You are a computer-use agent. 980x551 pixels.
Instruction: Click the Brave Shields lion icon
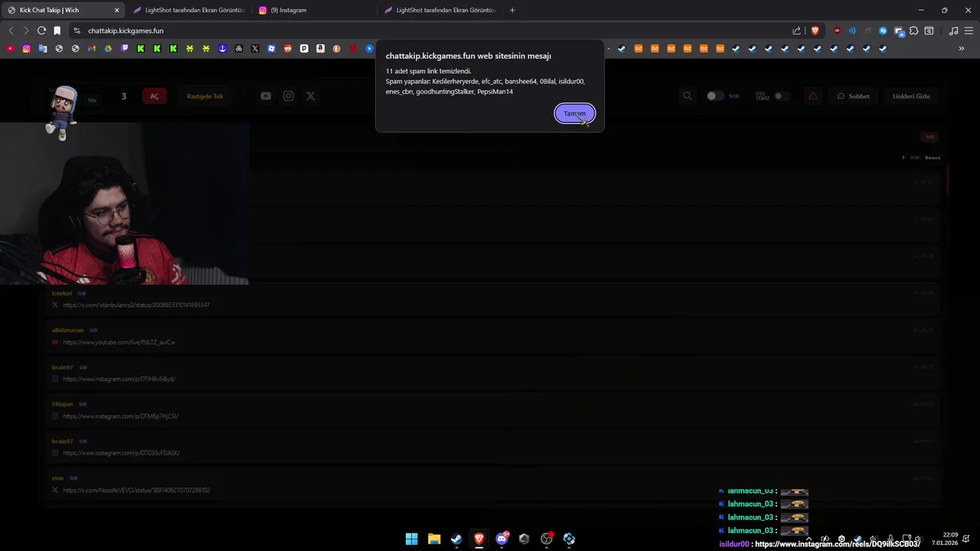pos(815,31)
